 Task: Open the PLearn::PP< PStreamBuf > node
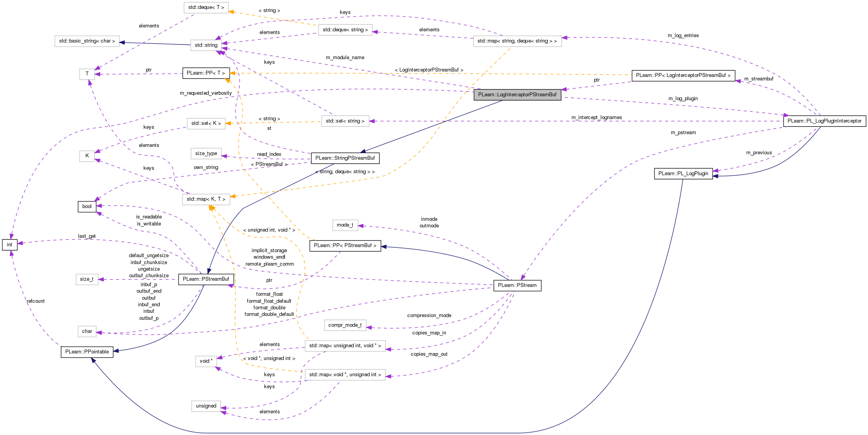(345, 246)
